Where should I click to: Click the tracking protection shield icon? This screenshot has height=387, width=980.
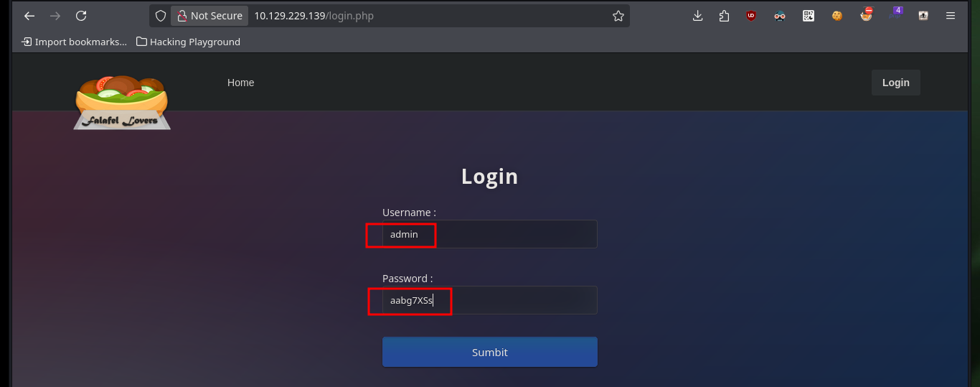[161, 16]
